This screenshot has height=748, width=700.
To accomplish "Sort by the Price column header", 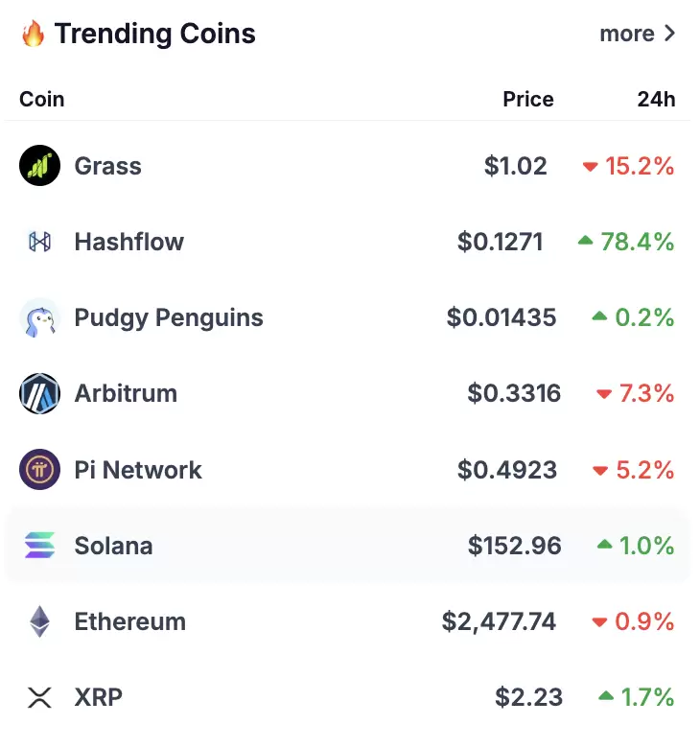I will point(528,99).
